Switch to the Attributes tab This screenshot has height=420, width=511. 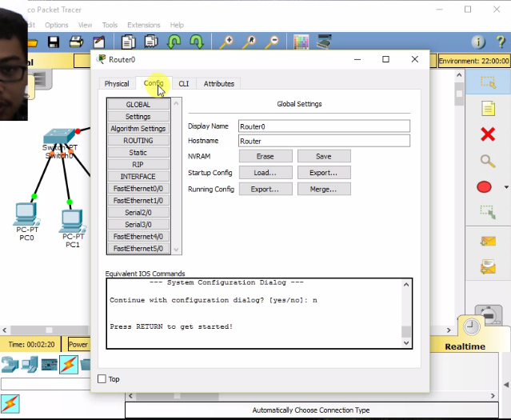pyautogui.click(x=218, y=84)
